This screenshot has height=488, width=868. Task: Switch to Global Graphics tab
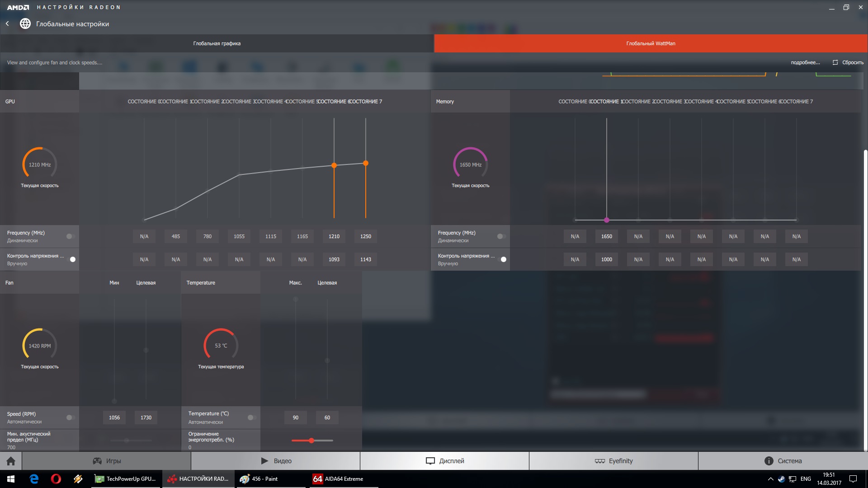click(217, 43)
